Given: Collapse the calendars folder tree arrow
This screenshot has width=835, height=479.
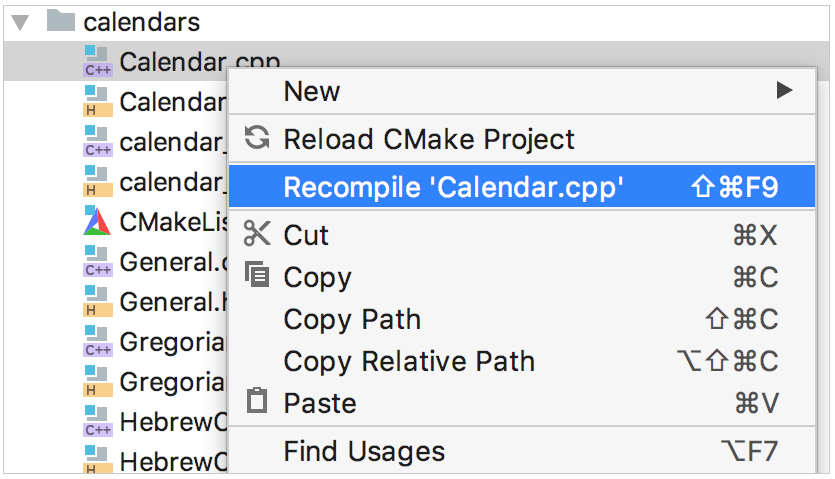Looking at the screenshot, I should point(20,23).
